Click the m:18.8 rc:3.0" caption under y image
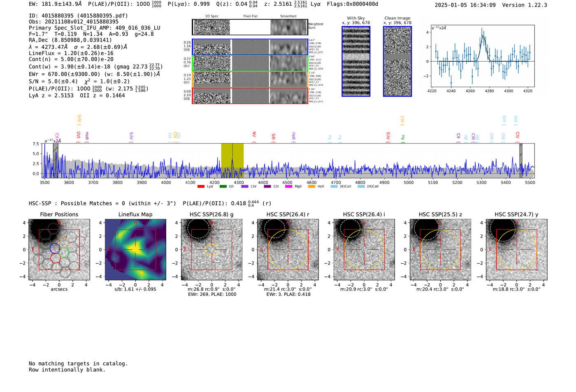 [x=517, y=289]
